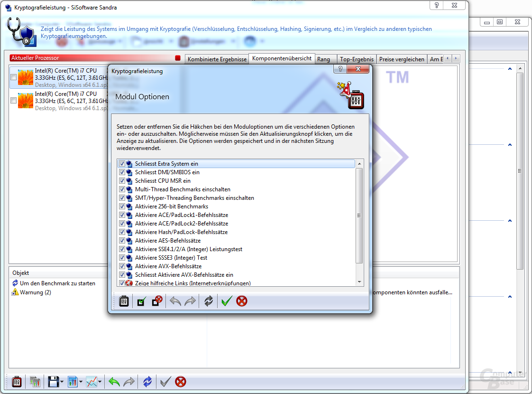Click the refresh icon in dialog toolbar

[x=209, y=301]
